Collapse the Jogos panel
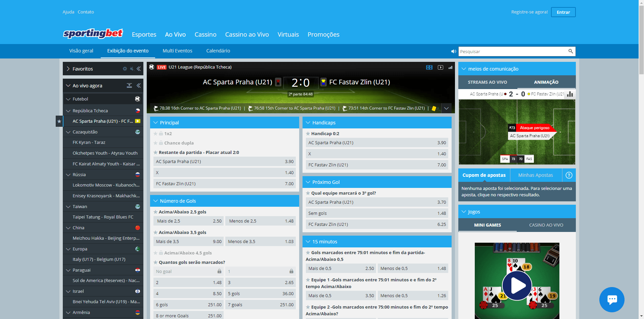644x319 pixels. 464,212
